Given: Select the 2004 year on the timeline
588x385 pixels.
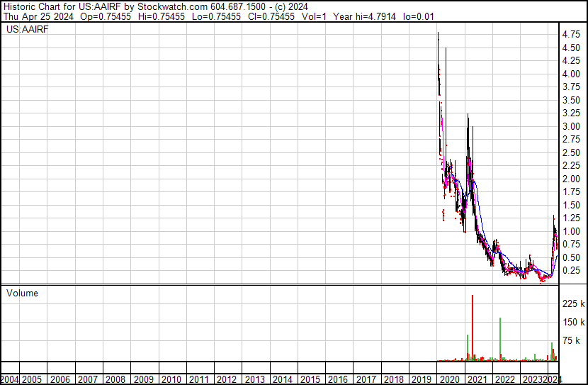Looking at the screenshot, I should pos(11,379).
